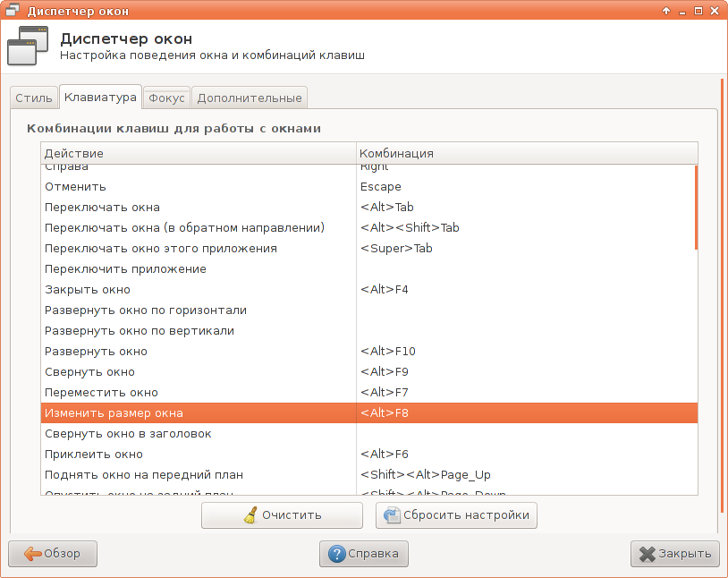Image resolution: width=728 pixels, height=578 pixels.
Task: Select the Развернуть окно row
Action: click(x=369, y=352)
